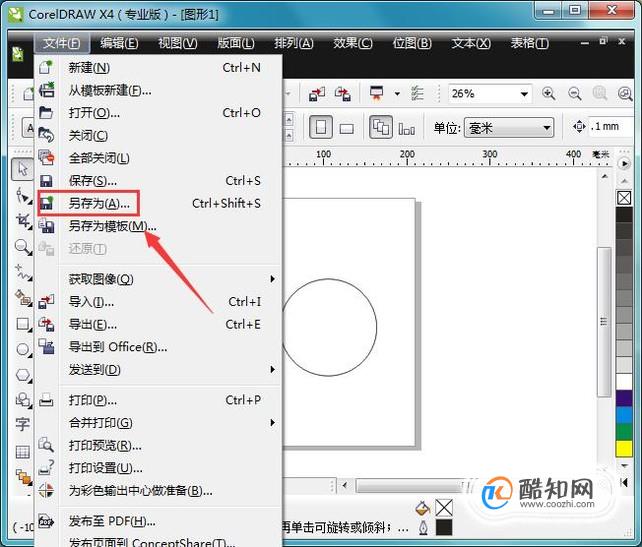Choose 导出(E)... menu entry
This screenshot has height=547, width=642.
159,325
